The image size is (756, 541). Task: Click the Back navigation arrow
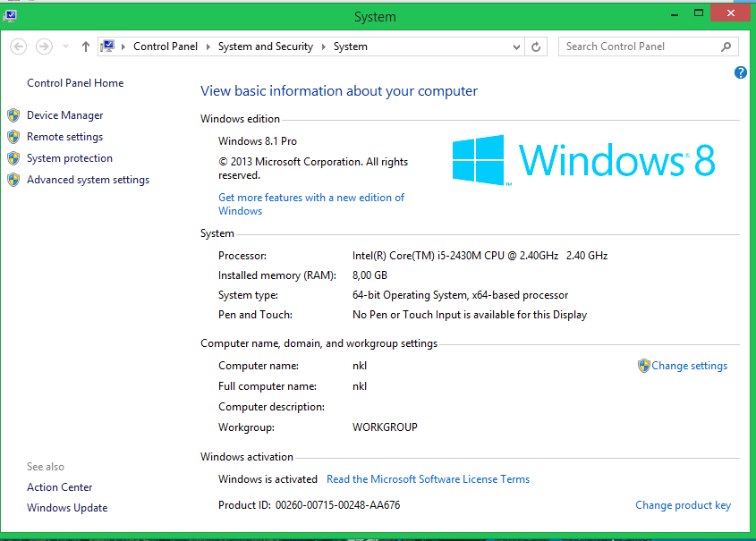[x=18, y=46]
